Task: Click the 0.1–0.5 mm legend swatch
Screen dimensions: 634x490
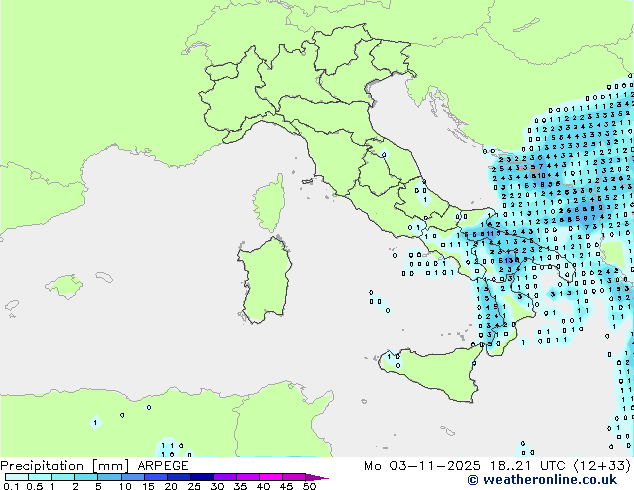Action: (17, 477)
